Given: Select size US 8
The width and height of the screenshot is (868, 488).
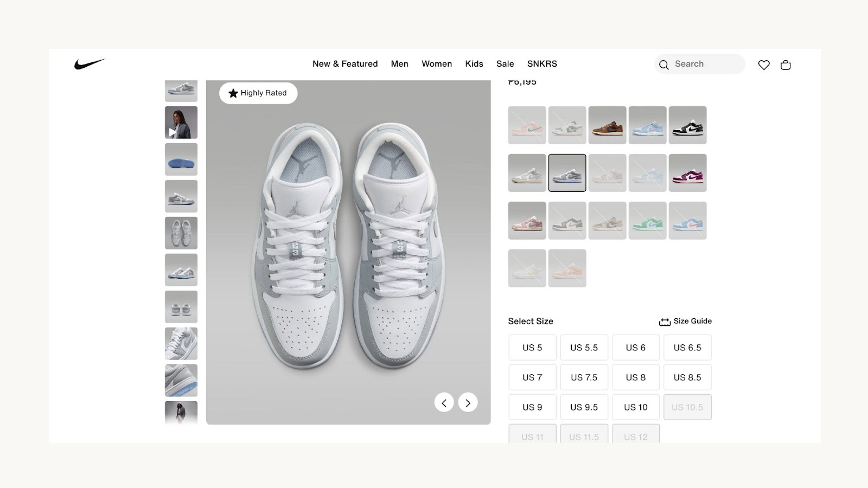Looking at the screenshot, I should click(636, 377).
